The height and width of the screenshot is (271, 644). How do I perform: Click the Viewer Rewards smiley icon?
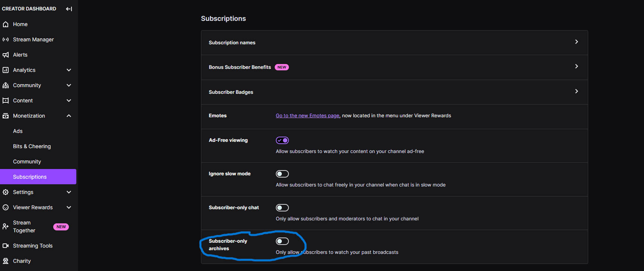pyautogui.click(x=6, y=207)
